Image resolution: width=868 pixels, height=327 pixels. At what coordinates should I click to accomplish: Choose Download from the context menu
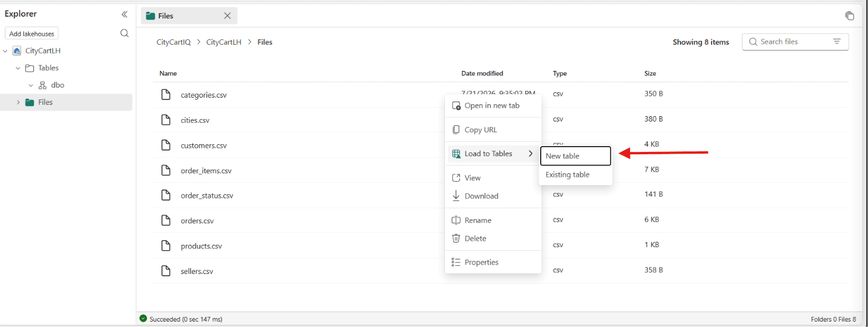tap(493, 196)
